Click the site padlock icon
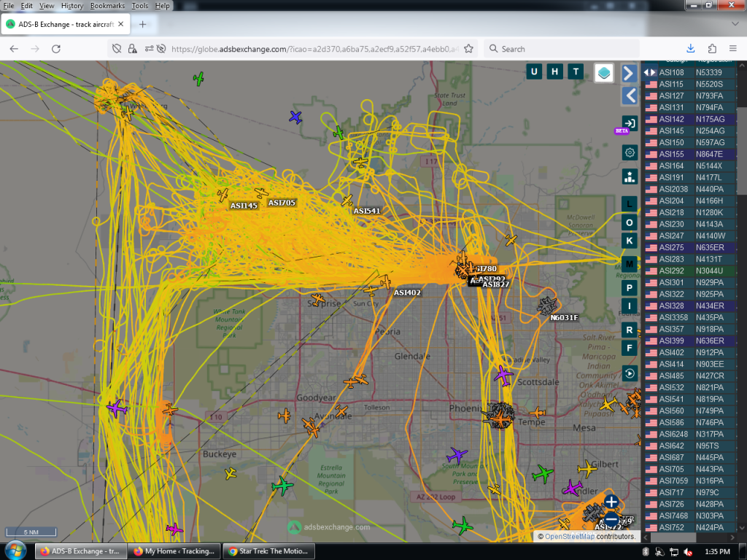747x560 pixels. (133, 49)
